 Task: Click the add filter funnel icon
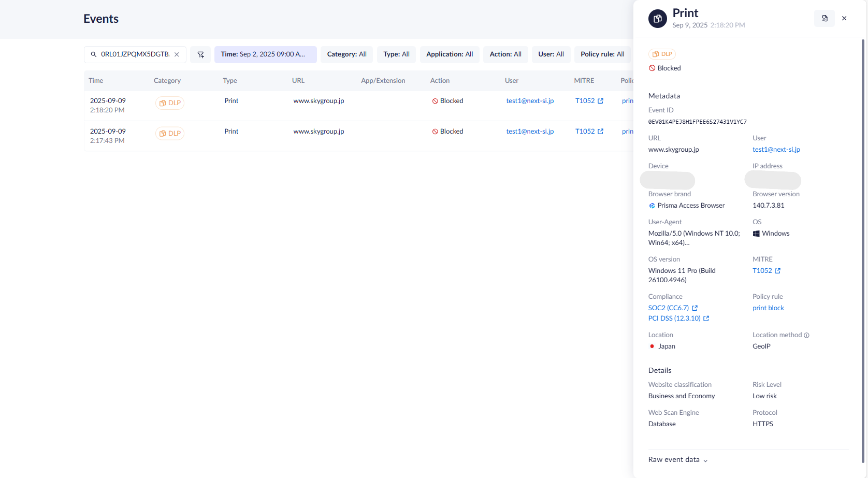(200, 54)
